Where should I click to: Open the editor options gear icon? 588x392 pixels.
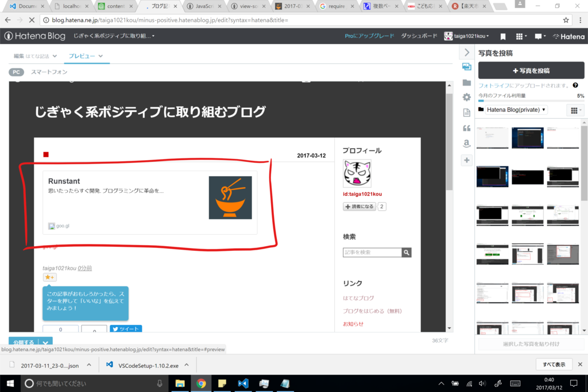[466, 98]
